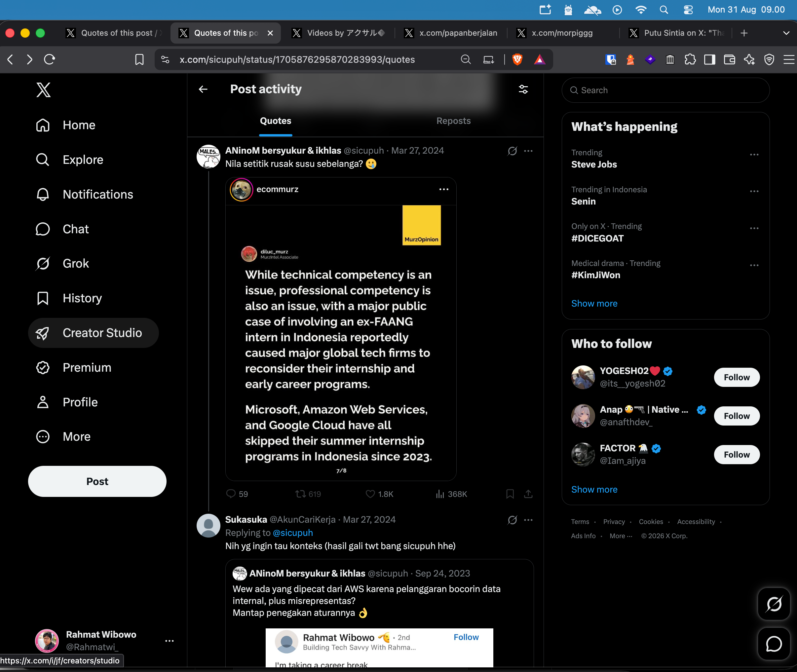The width and height of the screenshot is (797, 672).
Task: Click the X Search input field
Action: pos(665,90)
